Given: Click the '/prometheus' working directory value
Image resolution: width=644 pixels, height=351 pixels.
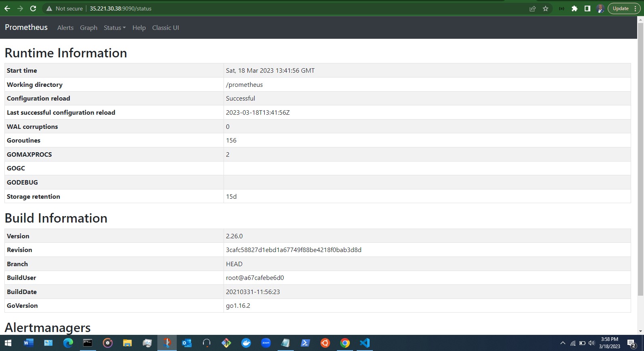Looking at the screenshot, I should 244,84.
